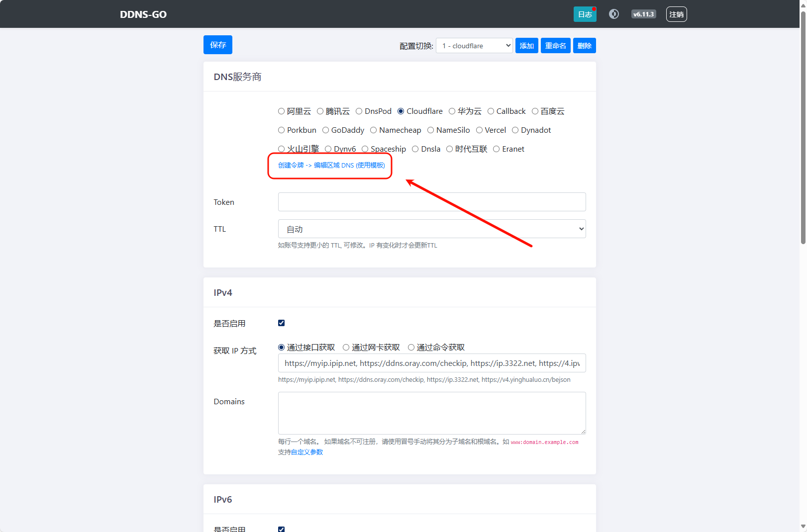Open the 支持自定义参数 link
Viewport: 807px width, 532px height.
tap(301, 452)
